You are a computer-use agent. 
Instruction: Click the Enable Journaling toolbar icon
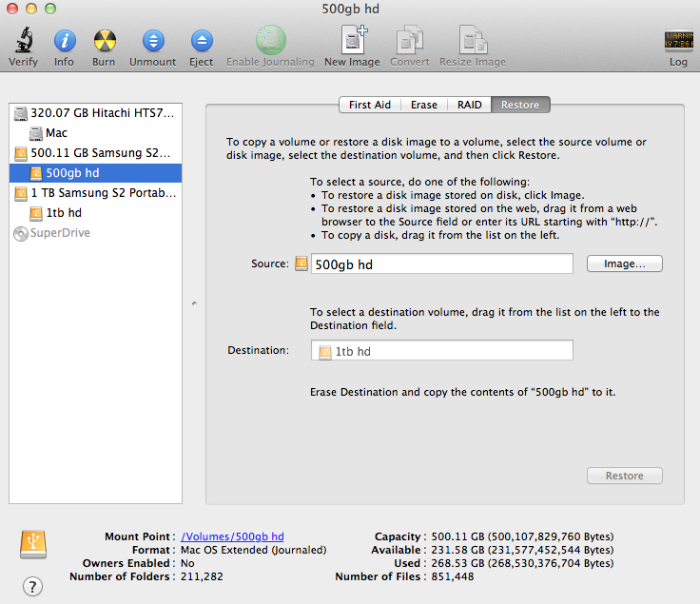(x=270, y=40)
